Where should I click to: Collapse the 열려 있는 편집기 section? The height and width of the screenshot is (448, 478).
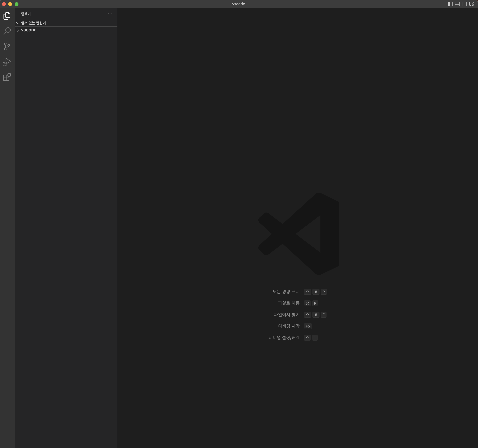[18, 23]
